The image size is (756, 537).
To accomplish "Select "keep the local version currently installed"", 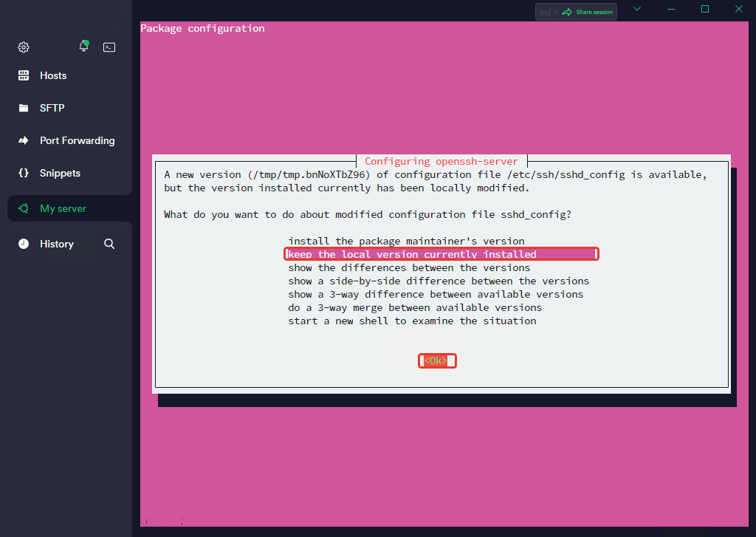I will pyautogui.click(x=412, y=254).
